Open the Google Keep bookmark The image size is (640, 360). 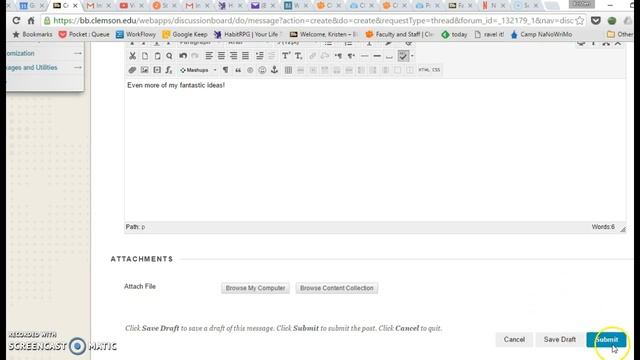185,35
